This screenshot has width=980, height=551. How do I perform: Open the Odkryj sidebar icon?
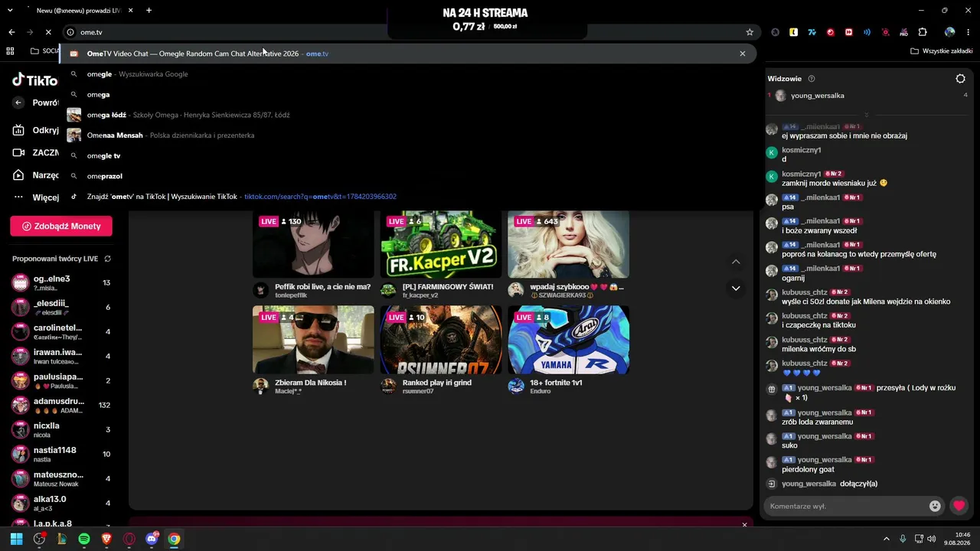(x=19, y=130)
